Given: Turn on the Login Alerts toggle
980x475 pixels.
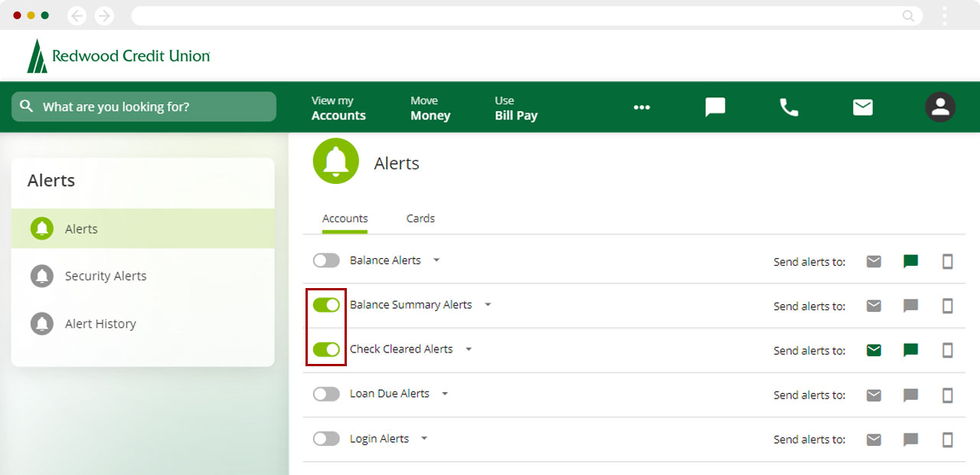Looking at the screenshot, I should click(326, 439).
